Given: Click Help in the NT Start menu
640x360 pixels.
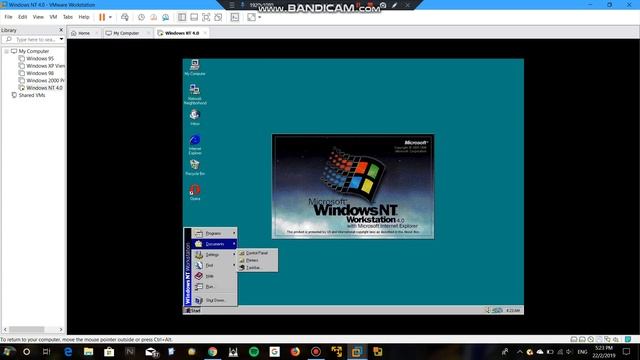Looking at the screenshot, I should pyautogui.click(x=214, y=276).
